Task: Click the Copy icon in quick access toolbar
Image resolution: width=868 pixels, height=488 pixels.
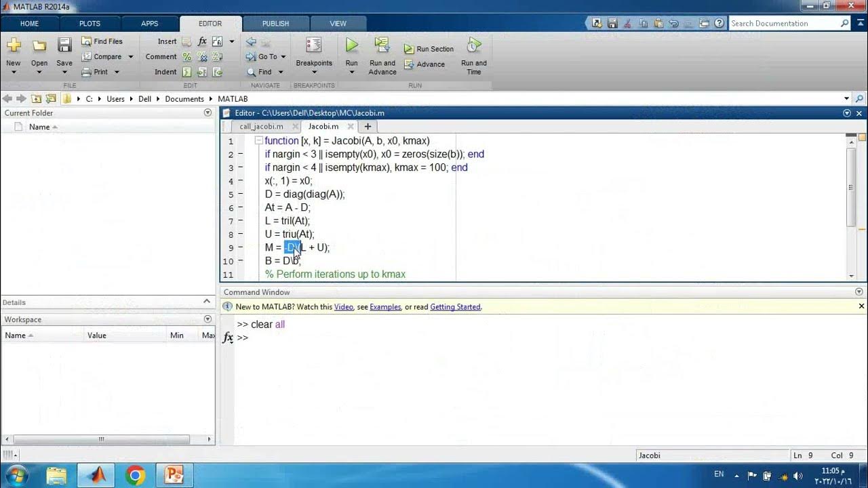Action: (642, 23)
